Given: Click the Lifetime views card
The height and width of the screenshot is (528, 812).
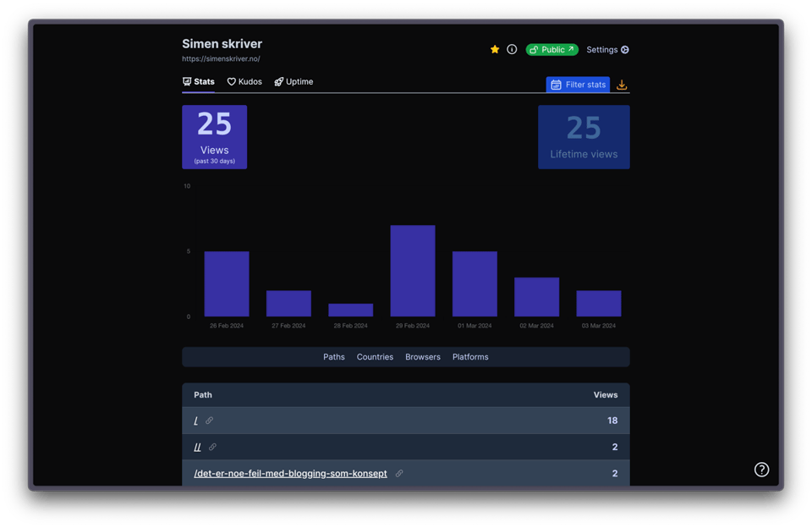Looking at the screenshot, I should pyautogui.click(x=584, y=137).
